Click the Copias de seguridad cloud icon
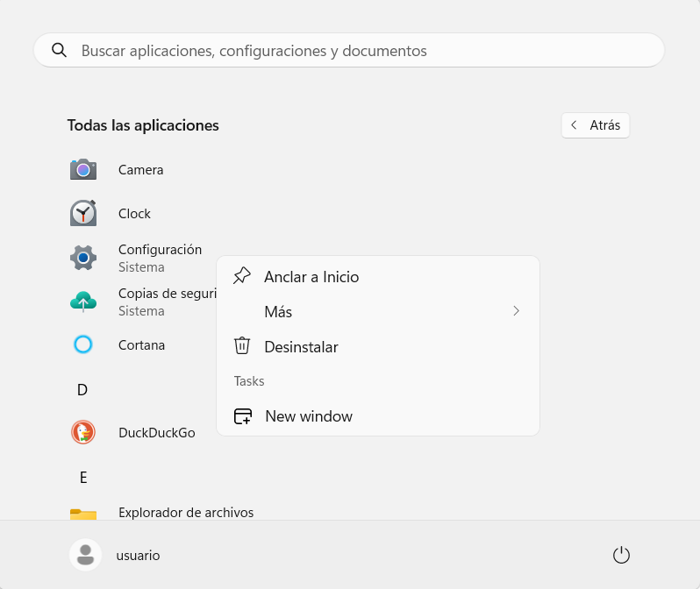The height and width of the screenshot is (589, 700). pos(83,302)
